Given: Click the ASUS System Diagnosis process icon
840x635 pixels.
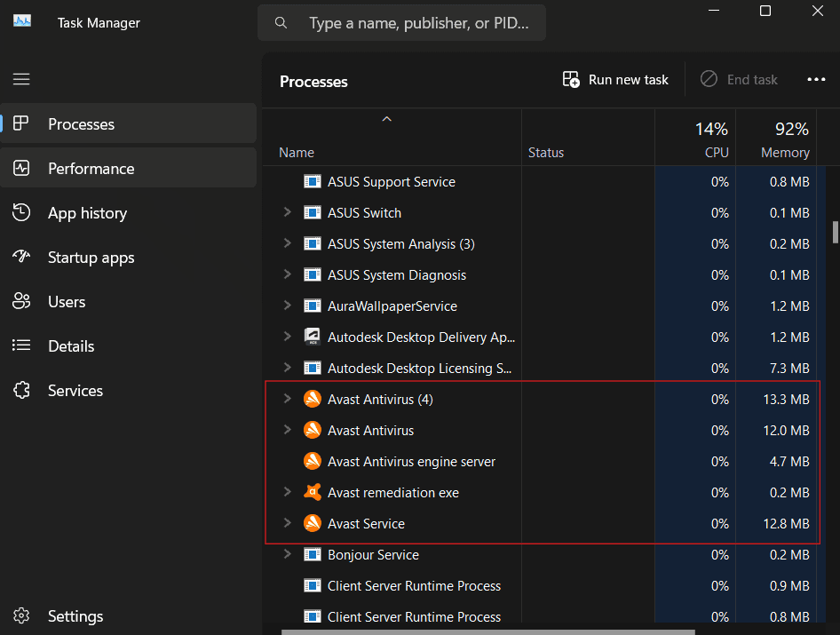Looking at the screenshot, I should pyautogui.click(x=313, y=275).
